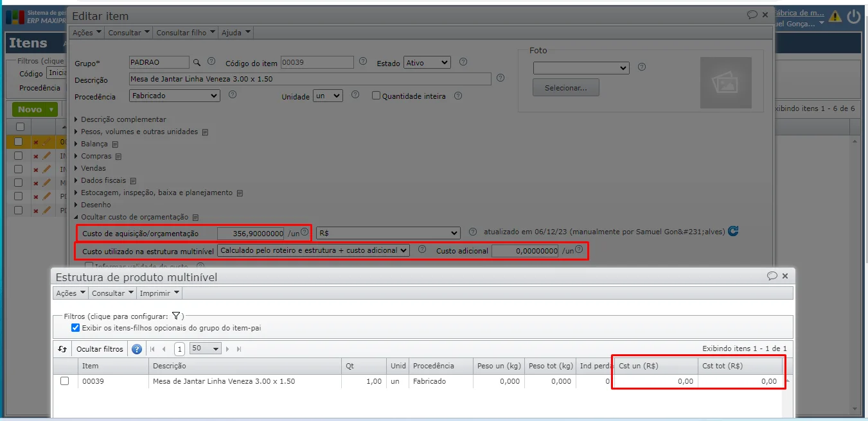
Task: Click help icon after Custo de aquisição /un
Action: pyautogui.click(x=305, y=232)
